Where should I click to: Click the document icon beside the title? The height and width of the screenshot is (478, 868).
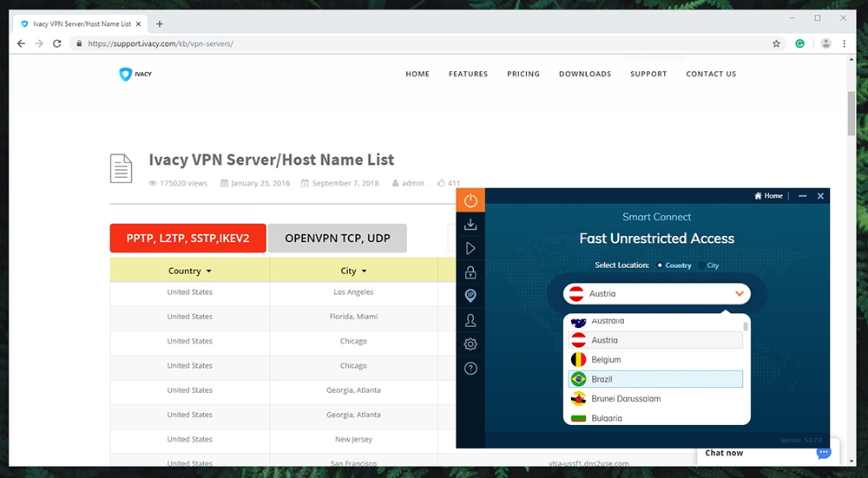pos(122,168)
